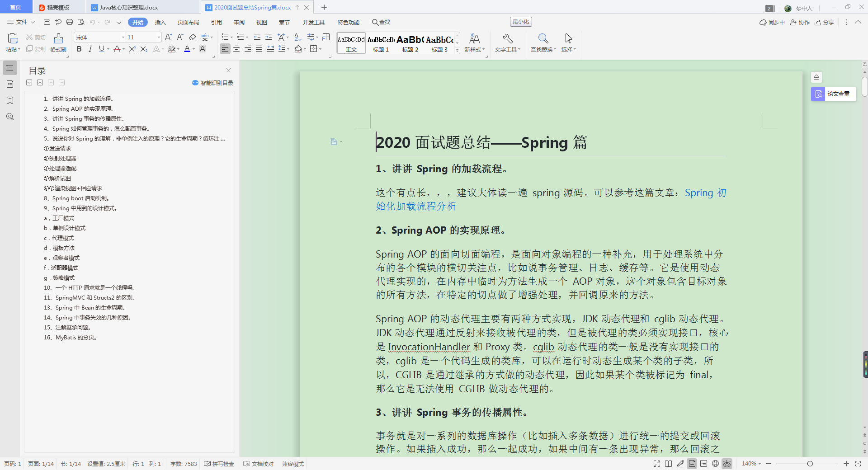Click the Decrease Indent icon

257,37
